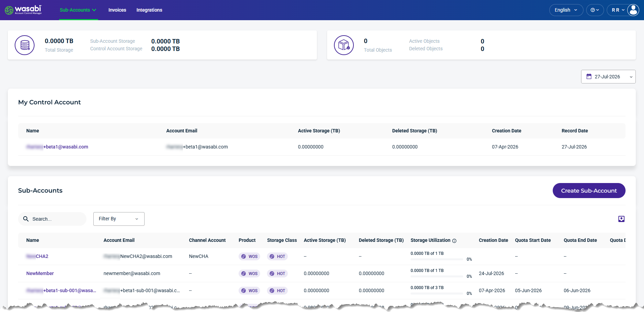This screenshot has width=644, height=312.
Task: Open the Integrations tab
Action: click(x=149, y=10)
